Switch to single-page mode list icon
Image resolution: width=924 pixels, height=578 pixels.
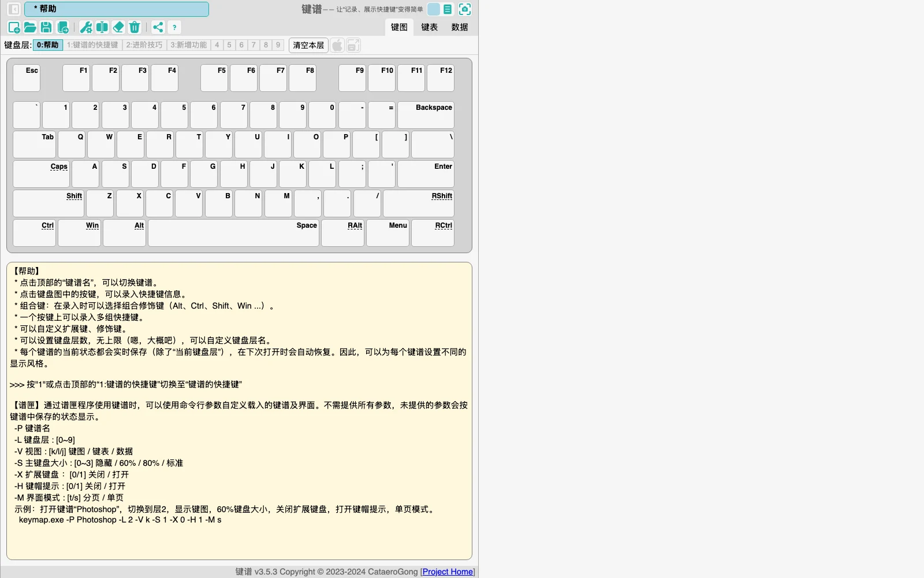pyautogui.click(x=448, y=9)
